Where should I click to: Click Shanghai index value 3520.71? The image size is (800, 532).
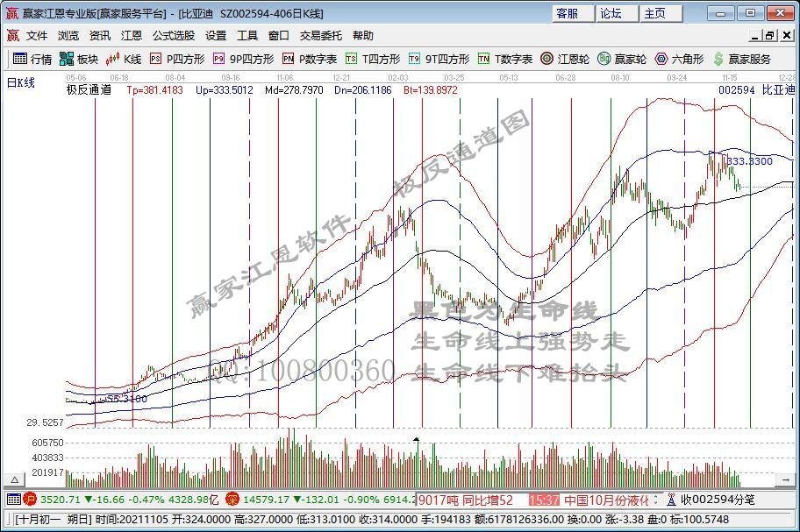61,500
